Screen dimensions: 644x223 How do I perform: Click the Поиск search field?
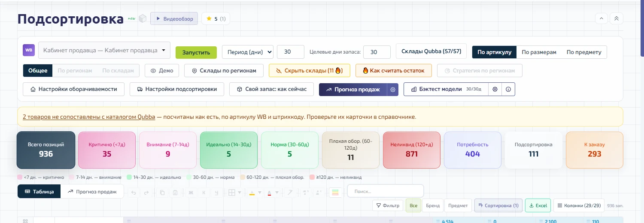tap(385, 191)
